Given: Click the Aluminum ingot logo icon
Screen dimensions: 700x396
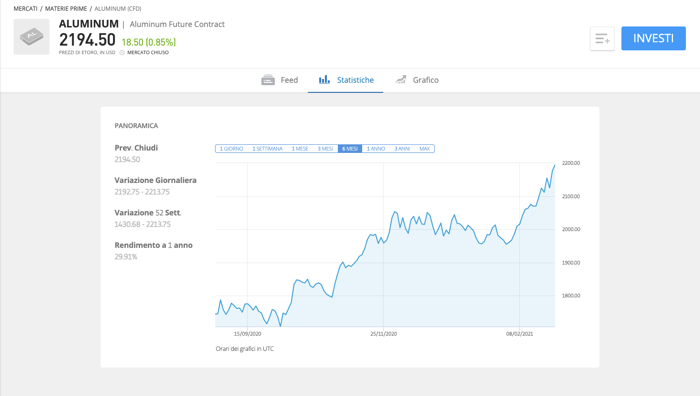Looking at the screenshot, I should (x=31, y=37).
